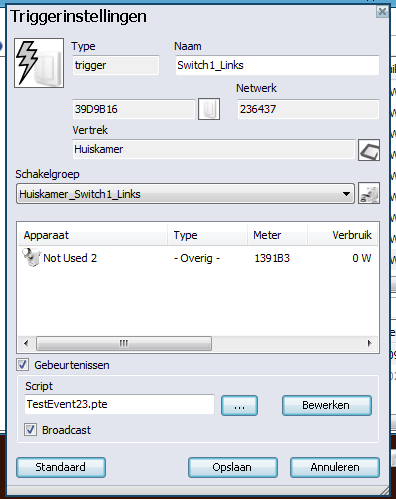Toggle the Gebeurtenissen checkbox

[23, 365]
